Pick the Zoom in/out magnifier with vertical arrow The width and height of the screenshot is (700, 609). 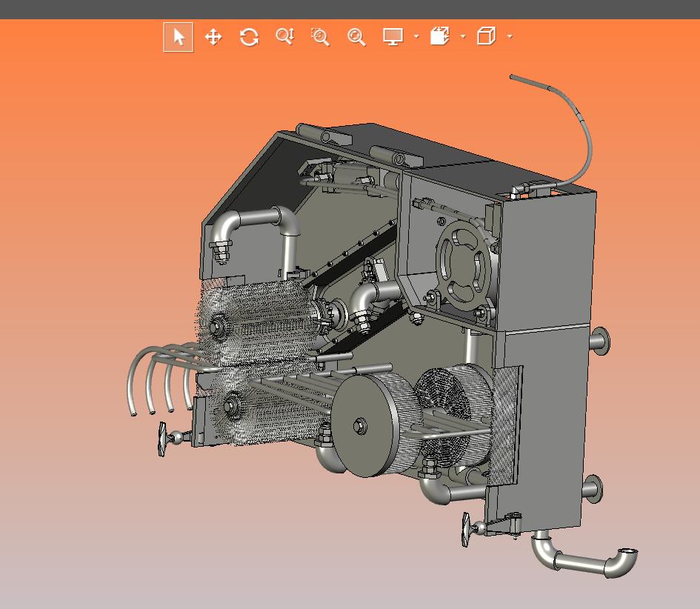285,36
